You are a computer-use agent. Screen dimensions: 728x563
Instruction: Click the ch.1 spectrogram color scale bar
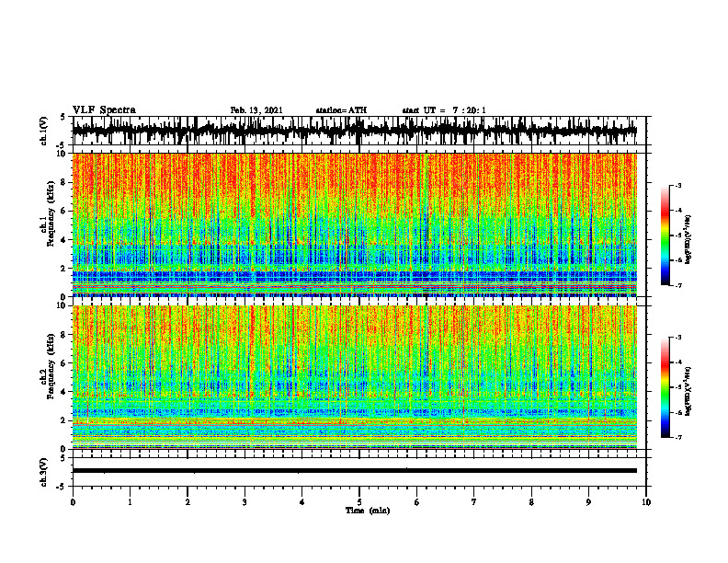click(665, 236)
